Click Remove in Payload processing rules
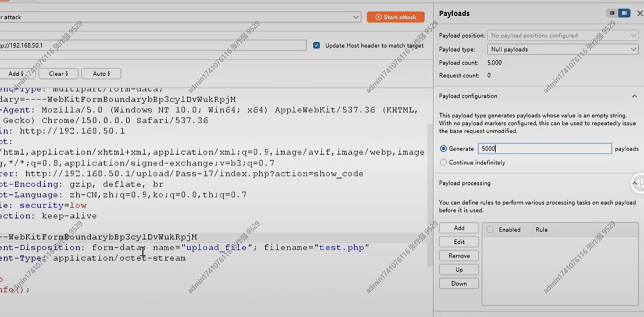Screen dimensions: 644x317 [459, 256]
